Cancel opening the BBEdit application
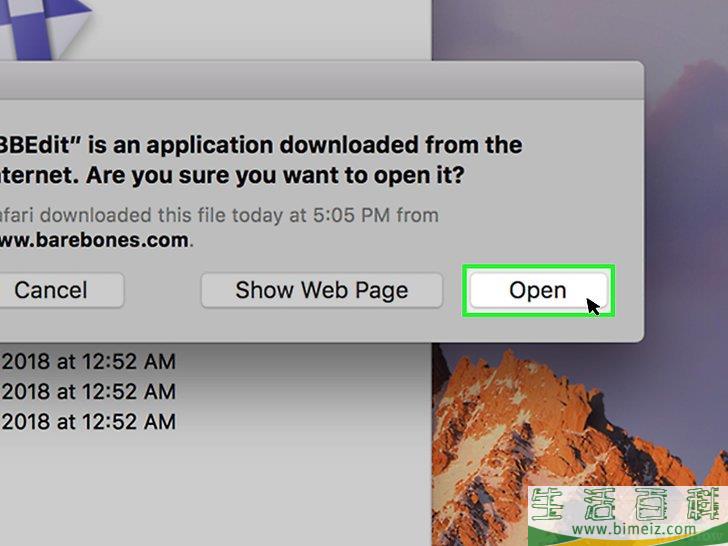 pyautogui.click(x=61, y=291)
